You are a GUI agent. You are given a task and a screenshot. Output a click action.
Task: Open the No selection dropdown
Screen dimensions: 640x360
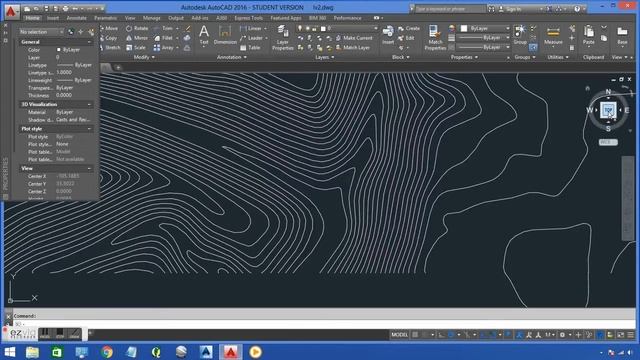point(41,32)
